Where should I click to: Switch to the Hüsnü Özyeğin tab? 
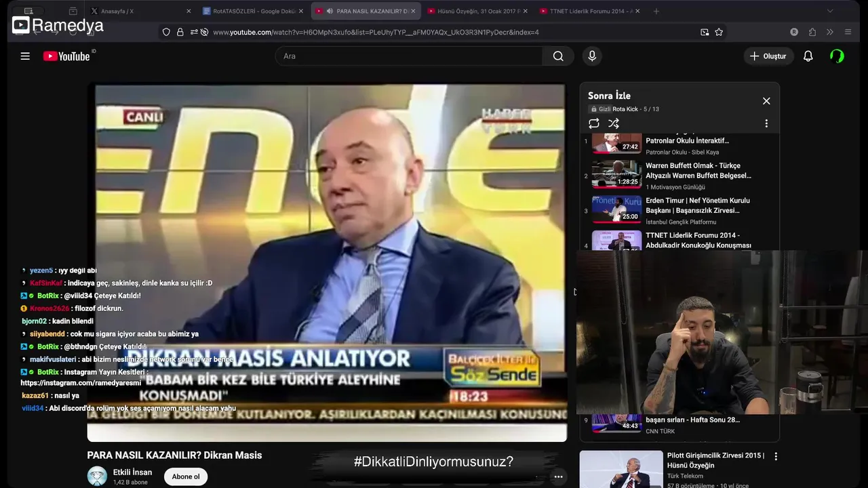point(478,11)
